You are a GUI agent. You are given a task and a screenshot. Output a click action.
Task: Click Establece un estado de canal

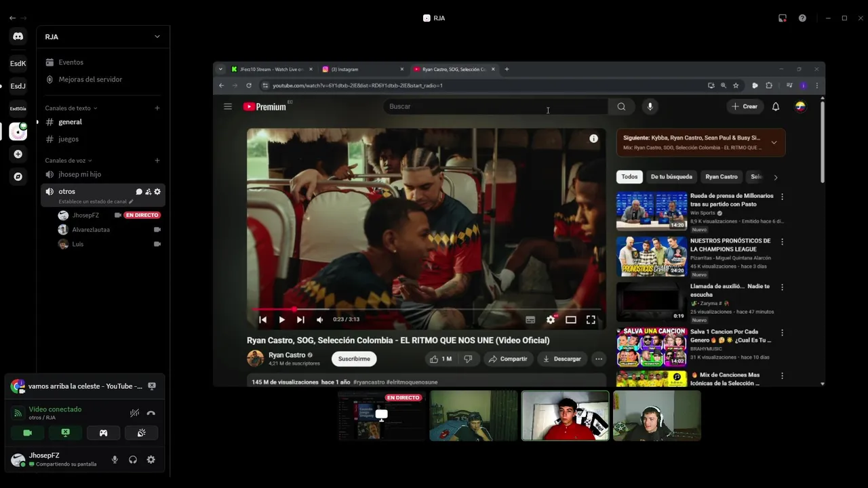[x=96, y=201]
